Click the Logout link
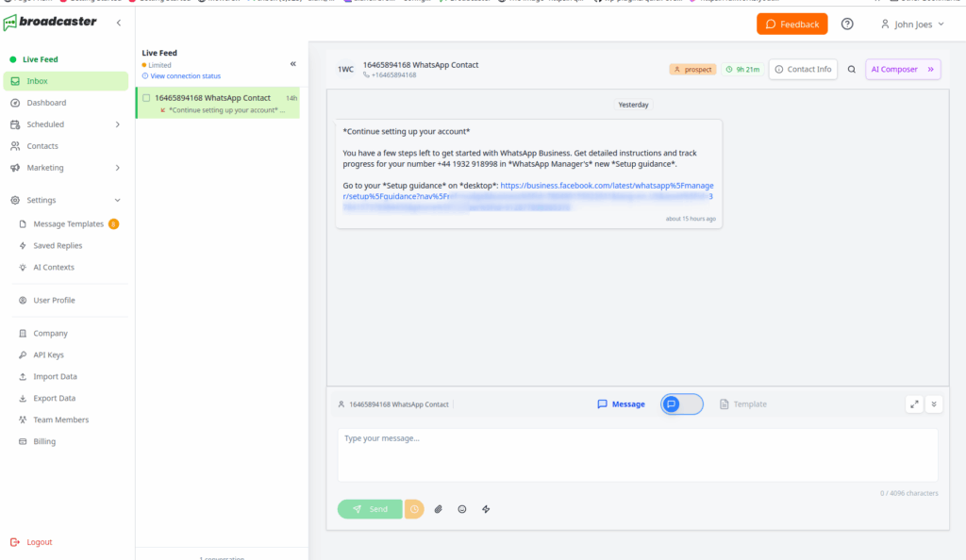Viewport: 966px width, 560px height. click(x=32, y=542)
